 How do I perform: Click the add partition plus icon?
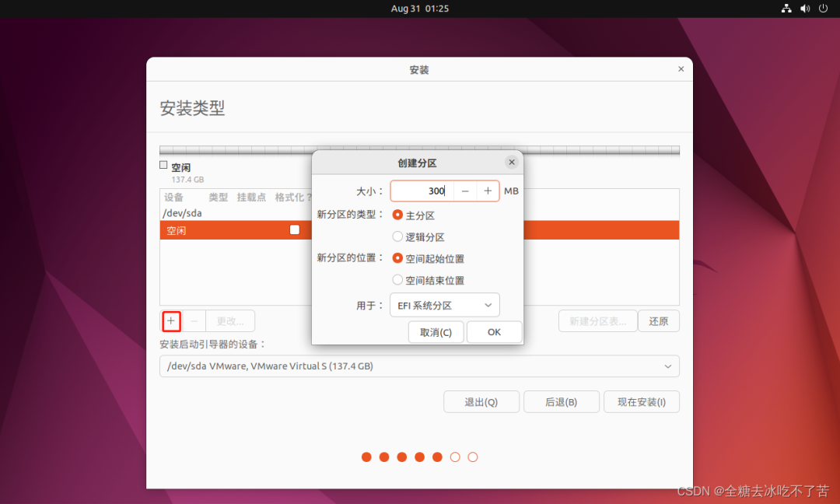click(171, 320)
